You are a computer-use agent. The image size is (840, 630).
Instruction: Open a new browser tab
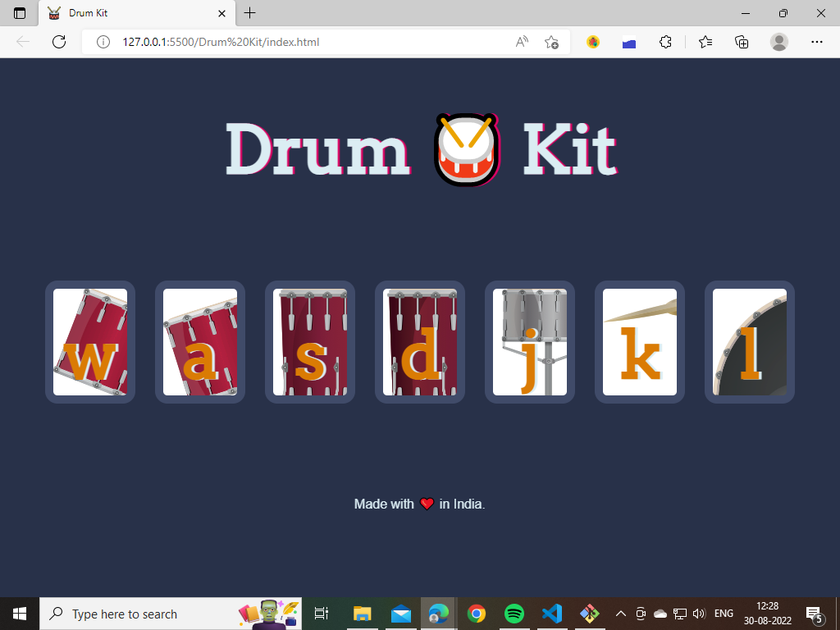pos(249,13)
